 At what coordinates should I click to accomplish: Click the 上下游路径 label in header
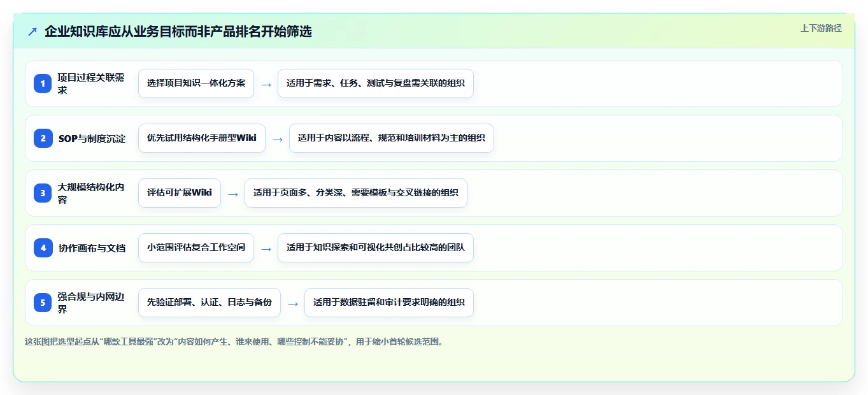click(821, 28)
